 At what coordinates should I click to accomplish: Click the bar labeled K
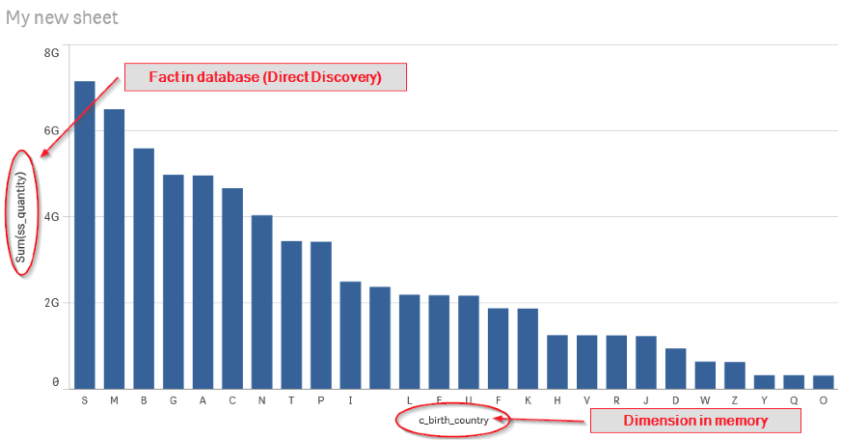(528, 348)
